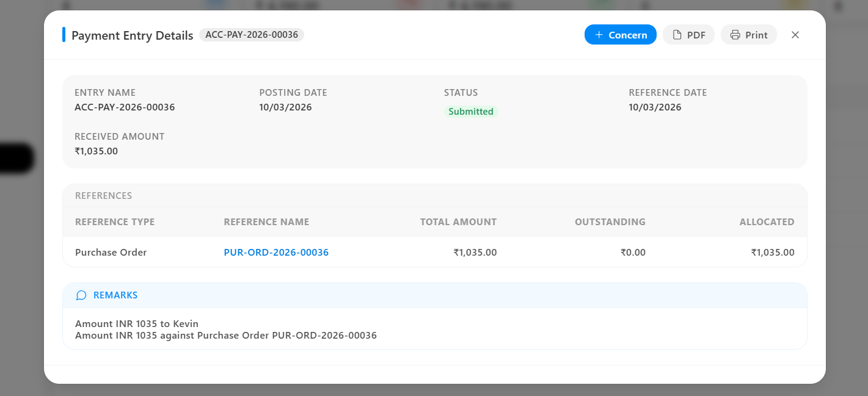Click the Submitted status badge

pos(471,112)
